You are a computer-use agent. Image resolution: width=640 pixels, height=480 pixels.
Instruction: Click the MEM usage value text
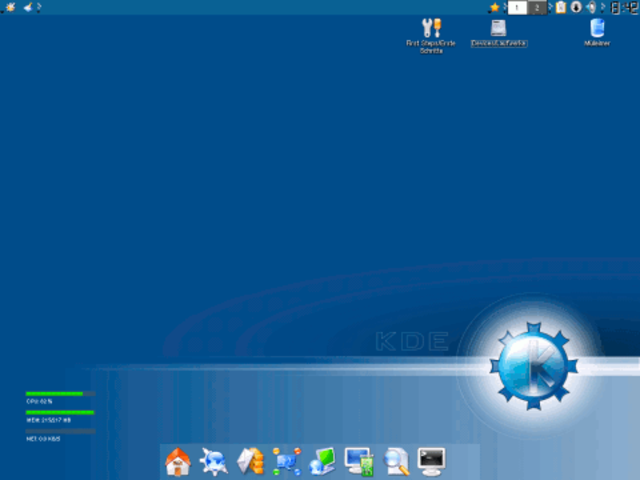[x=49, y=420]
